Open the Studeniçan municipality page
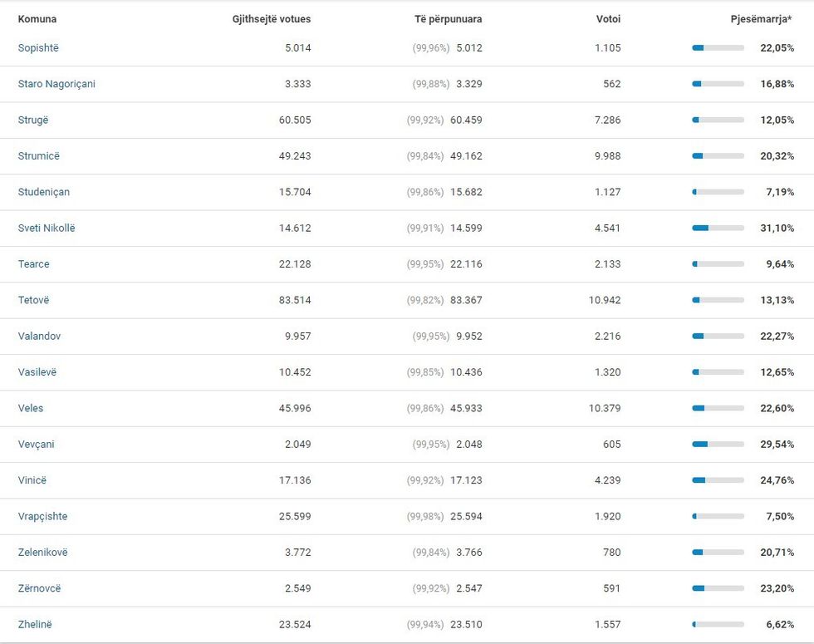Image resolution: width=814 pixels, height=644 pixels. click(44, 192)
